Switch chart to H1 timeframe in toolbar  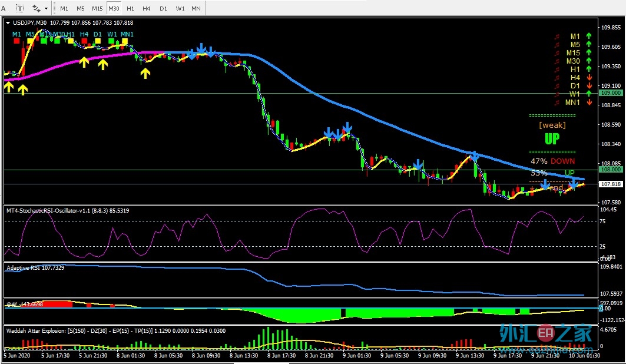130,8
